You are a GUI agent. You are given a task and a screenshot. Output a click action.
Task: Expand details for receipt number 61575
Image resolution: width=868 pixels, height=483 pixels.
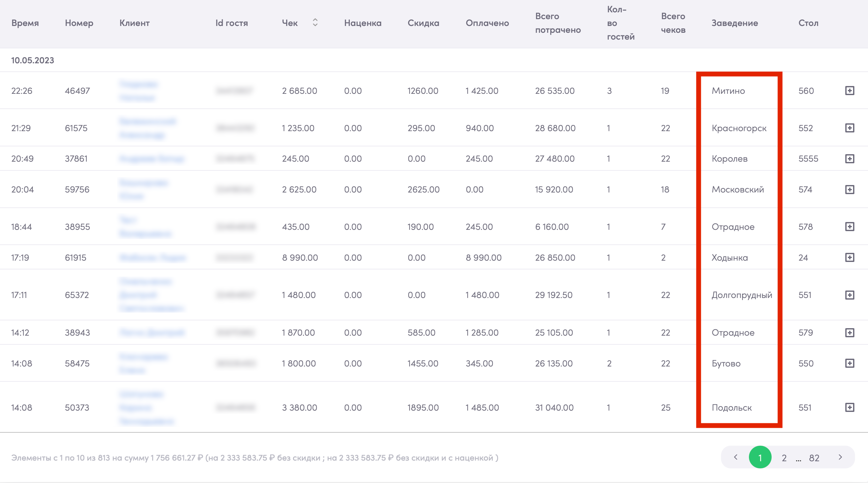pyautogui.click(x=850, y=128)
